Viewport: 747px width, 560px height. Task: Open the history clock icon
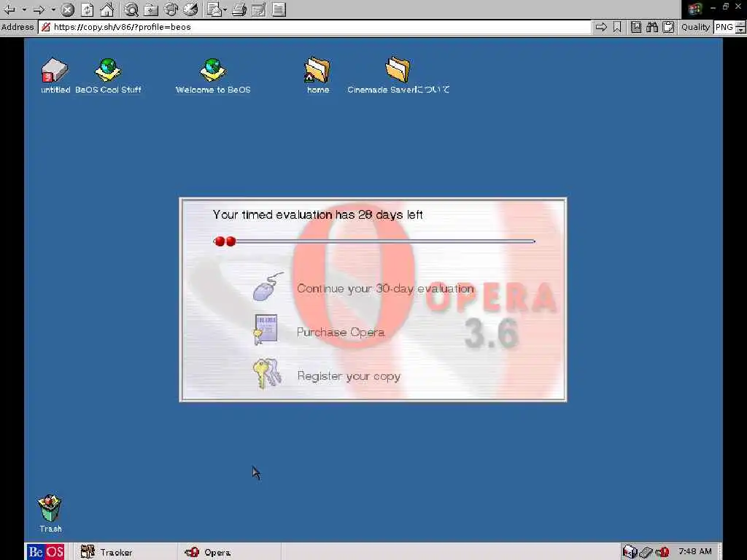click(190, 9)
